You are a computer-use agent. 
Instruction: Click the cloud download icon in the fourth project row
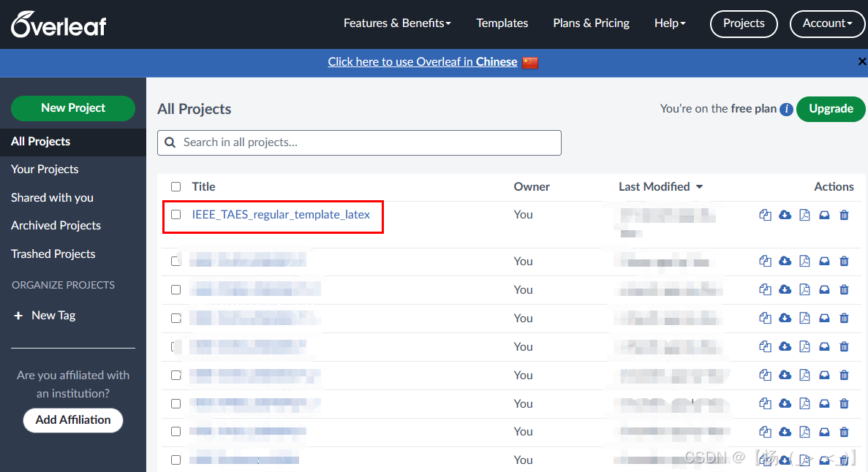point(785,318)
